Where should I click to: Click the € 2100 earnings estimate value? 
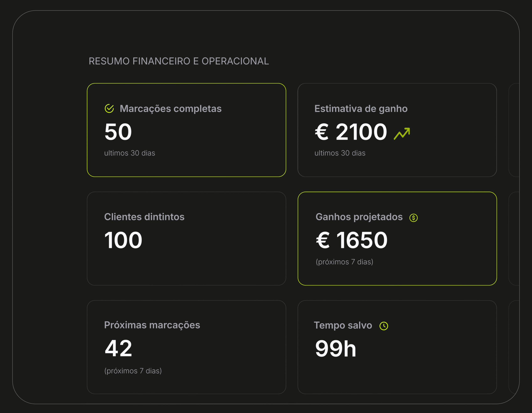351,132
